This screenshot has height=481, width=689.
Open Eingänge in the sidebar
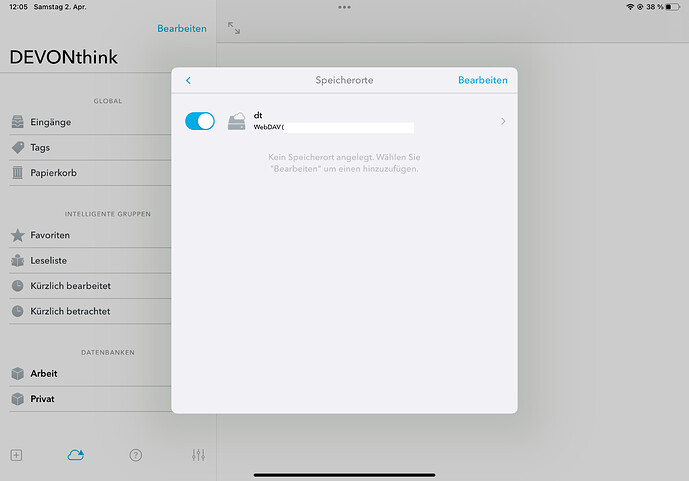click(x=90, y=122)
